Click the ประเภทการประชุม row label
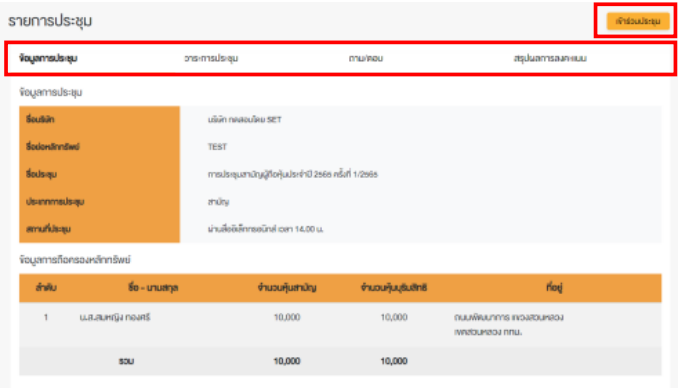This screenshot has width=679, height=388. click(55, 201)
